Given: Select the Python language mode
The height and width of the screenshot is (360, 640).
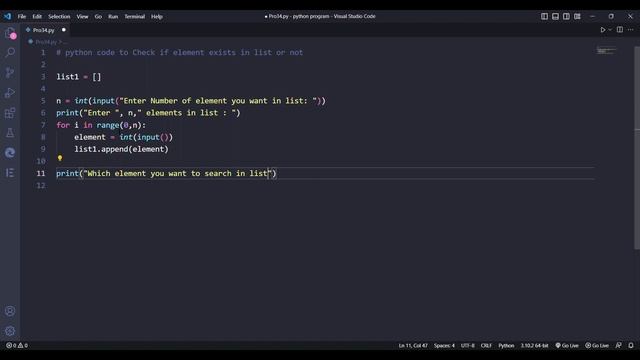Looking at the screenshot, I should [506, 346].
